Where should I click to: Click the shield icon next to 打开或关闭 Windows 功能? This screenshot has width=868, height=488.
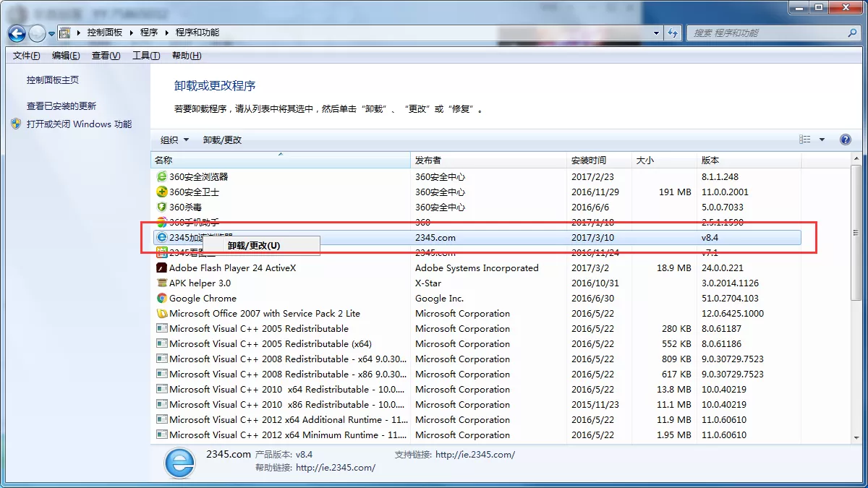click(17, 124)
